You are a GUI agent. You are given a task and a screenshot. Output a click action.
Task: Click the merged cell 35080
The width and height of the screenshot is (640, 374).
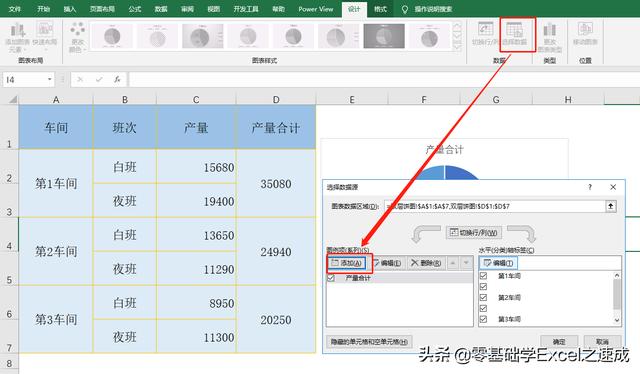click(x=276, y=183)
